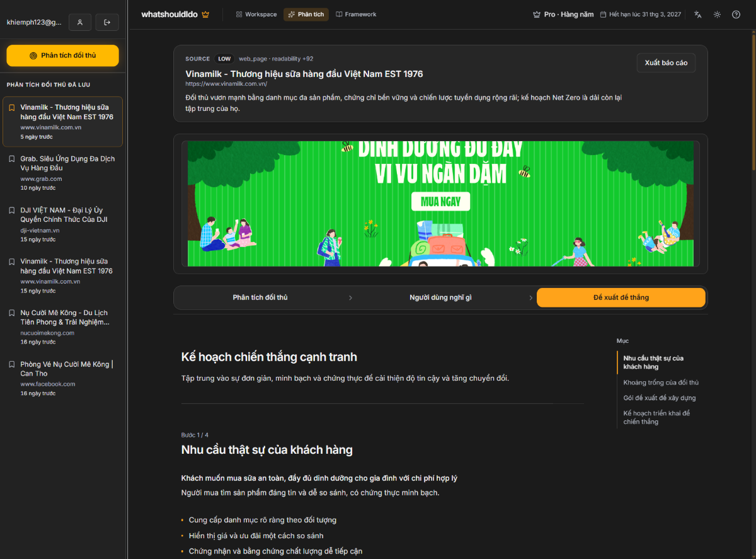Click the orange Phân tích đối thủ button

[62, 55]
